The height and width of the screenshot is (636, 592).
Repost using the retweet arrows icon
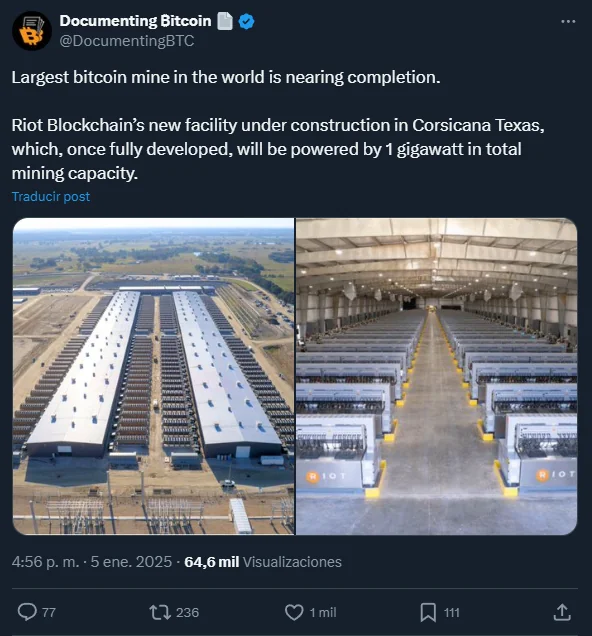click(x=160, y=612)
